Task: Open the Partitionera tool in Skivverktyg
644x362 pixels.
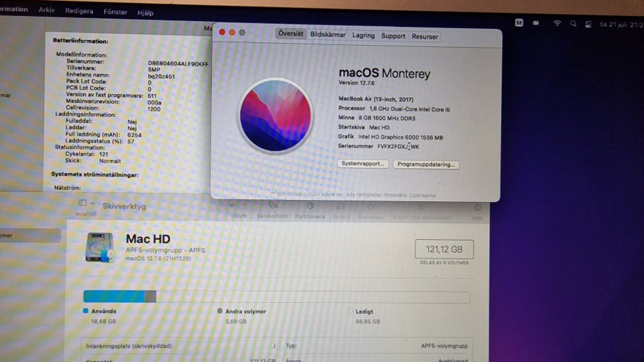Action: click(x=310, y=206)
